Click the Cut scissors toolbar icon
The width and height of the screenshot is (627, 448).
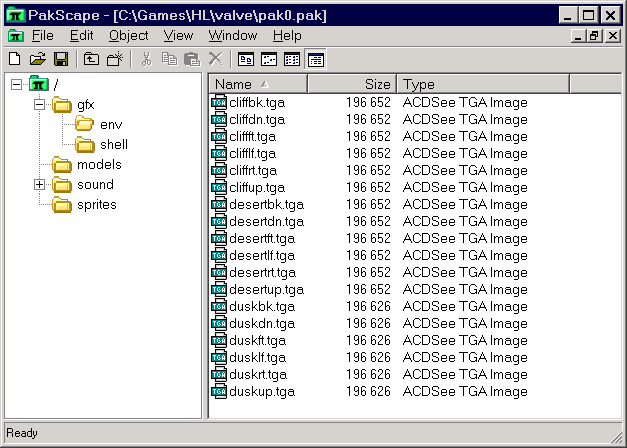[x=146, y=60]
